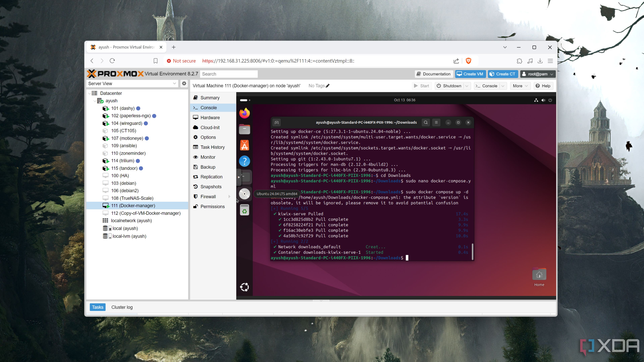Expand local-lvm (ayush) storage
This screenshot has width=644, height=362.
point(98,236)
